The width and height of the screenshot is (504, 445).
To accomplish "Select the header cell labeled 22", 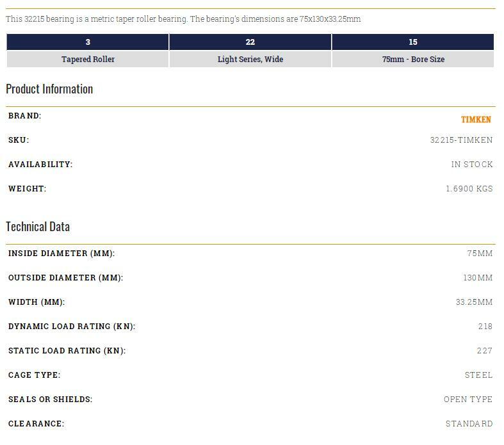I will pos(250,42).
